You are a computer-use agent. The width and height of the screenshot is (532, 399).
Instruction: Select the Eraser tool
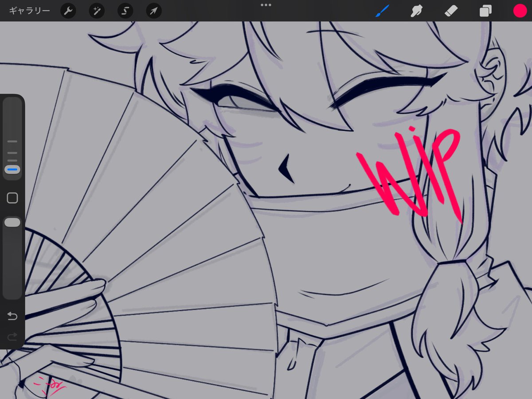point(451,11)
